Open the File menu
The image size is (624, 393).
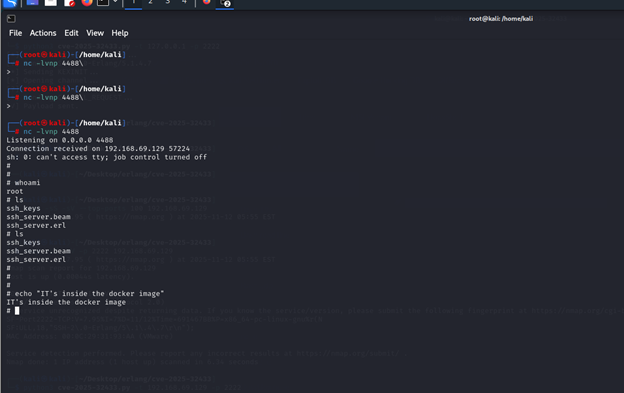pos(16,33)
